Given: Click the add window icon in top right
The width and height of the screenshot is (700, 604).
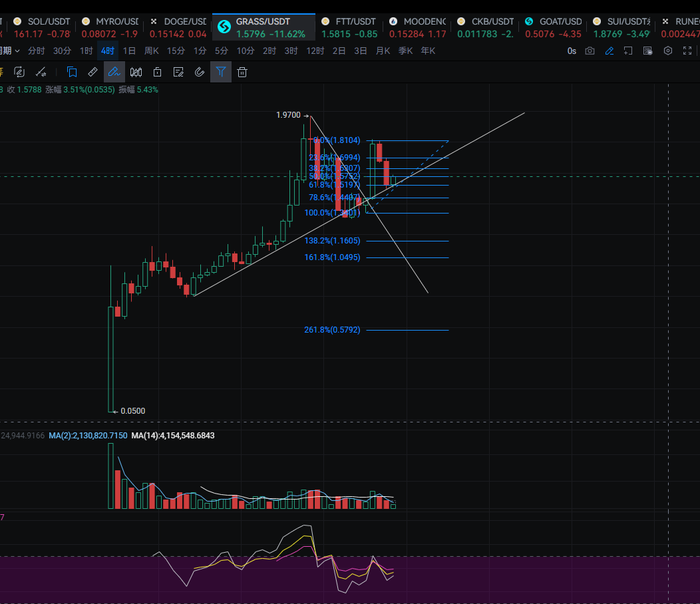Looking at the screenshot, I should pos(628,51).
